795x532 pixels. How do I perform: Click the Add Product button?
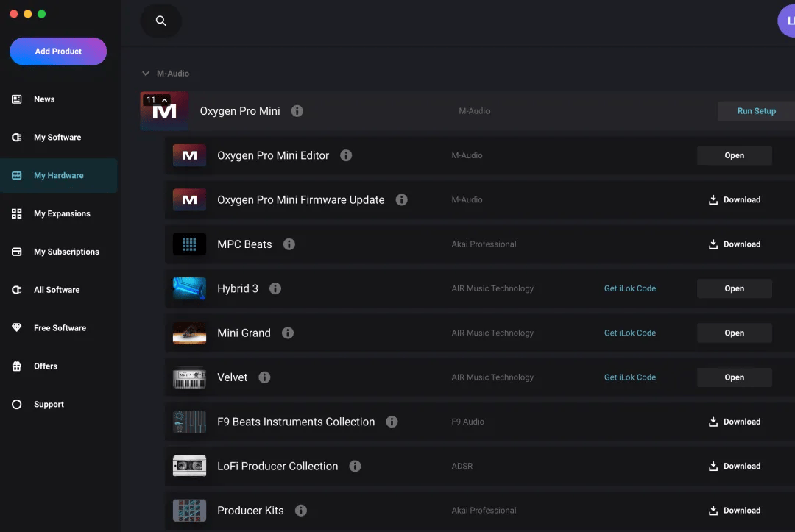[x=58, y=52]
